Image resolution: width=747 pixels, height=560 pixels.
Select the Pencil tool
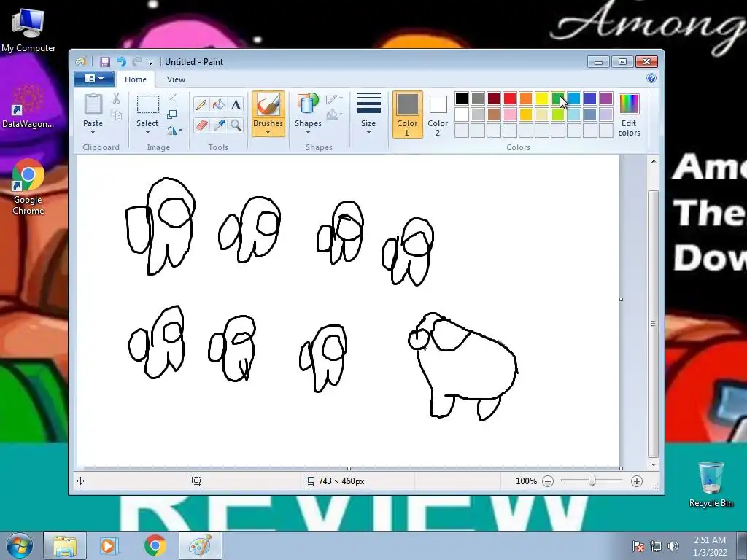201,104
